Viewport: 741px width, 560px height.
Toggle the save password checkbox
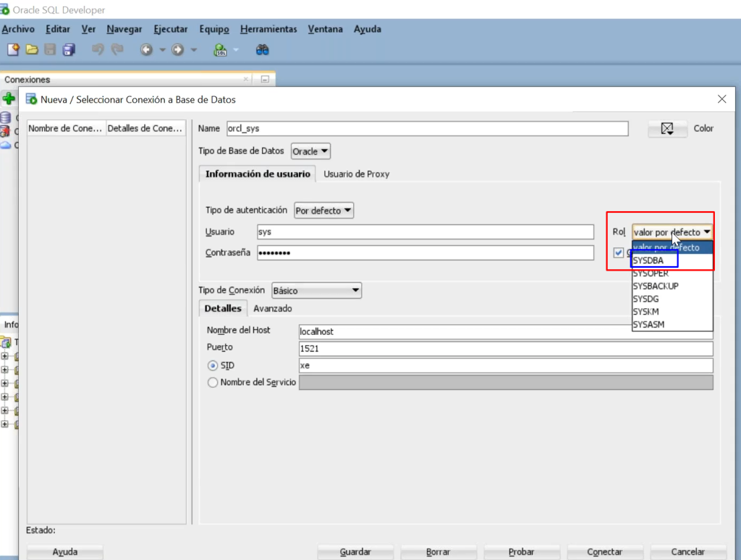tap(618, 253)
